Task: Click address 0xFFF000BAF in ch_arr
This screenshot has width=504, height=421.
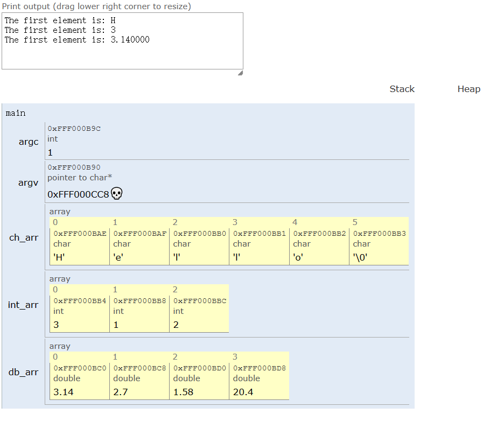Action: coord(140,234)
